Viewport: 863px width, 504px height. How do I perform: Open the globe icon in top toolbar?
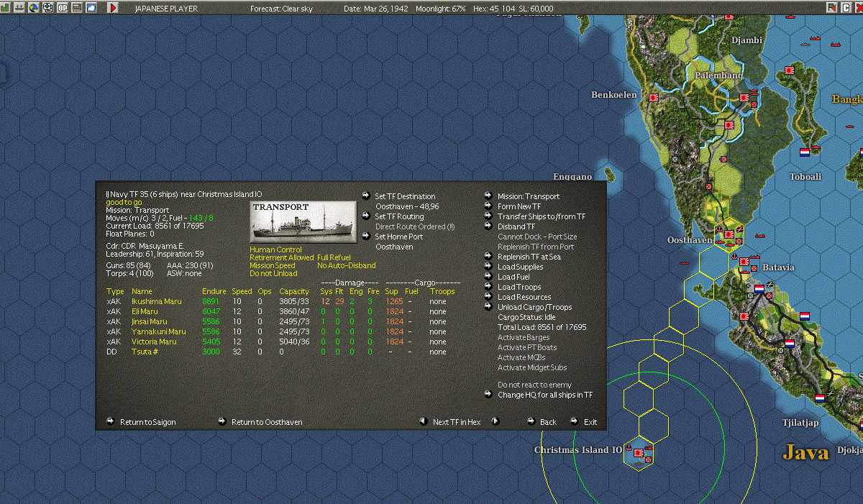[33, 7]
